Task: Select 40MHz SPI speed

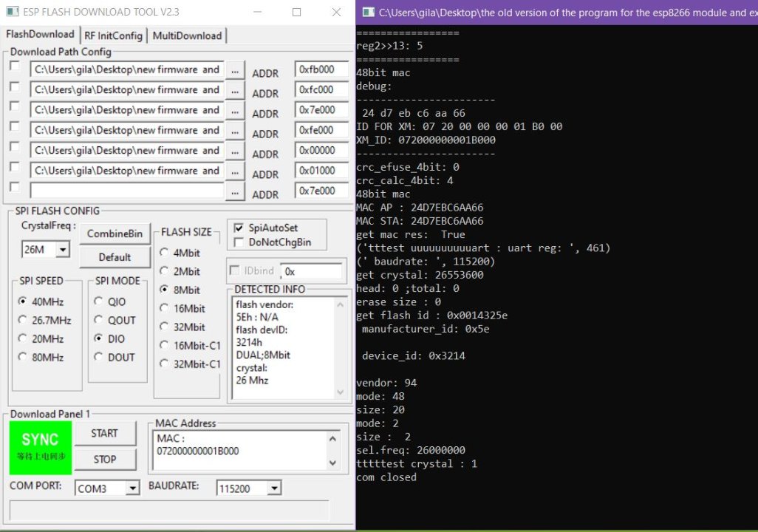Action: 41,301
